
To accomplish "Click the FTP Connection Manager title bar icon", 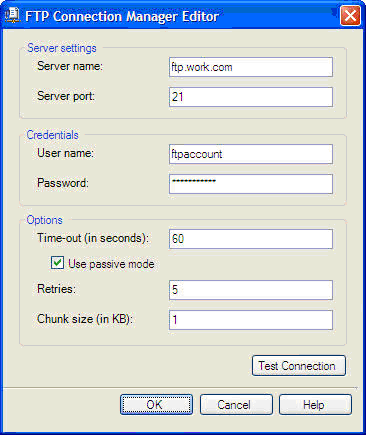I will pos(12,15).
